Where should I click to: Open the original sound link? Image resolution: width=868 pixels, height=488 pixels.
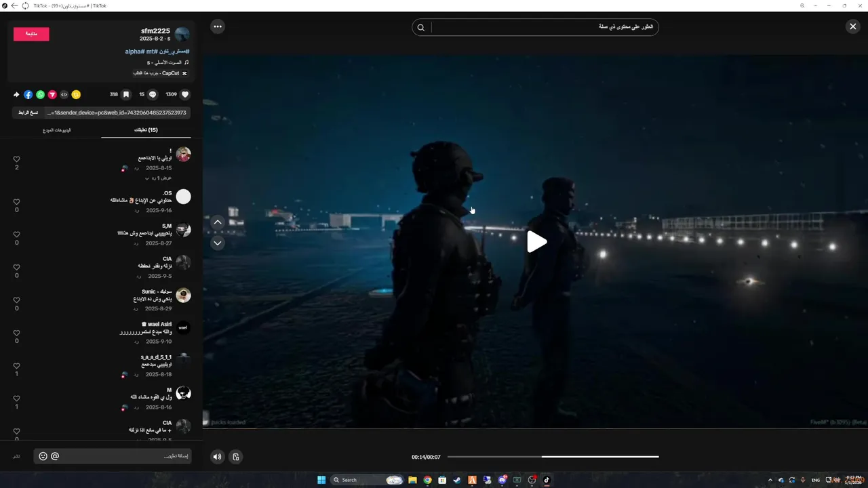(x=167, y=62)
